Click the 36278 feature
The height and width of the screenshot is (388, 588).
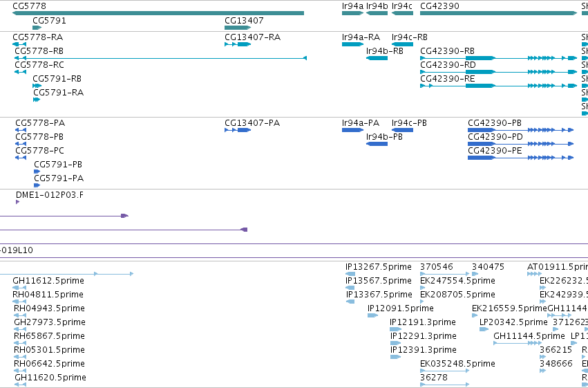click(445, 385)
